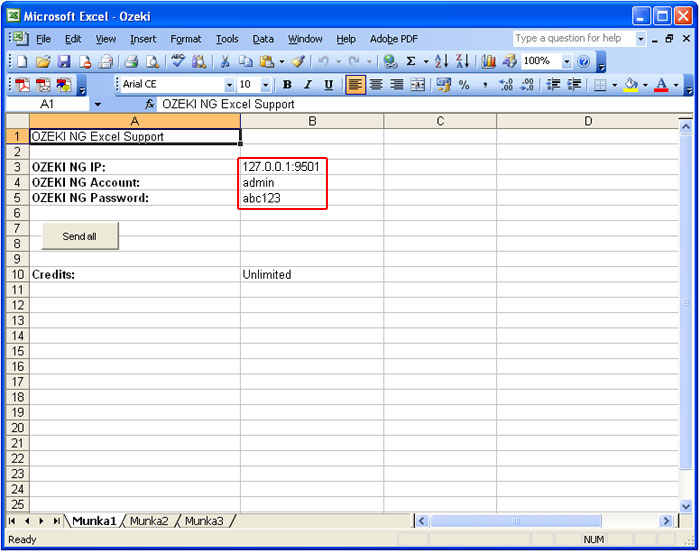
Task: Sort ascending with A-Z icon
Action: (x=441, y=62)
